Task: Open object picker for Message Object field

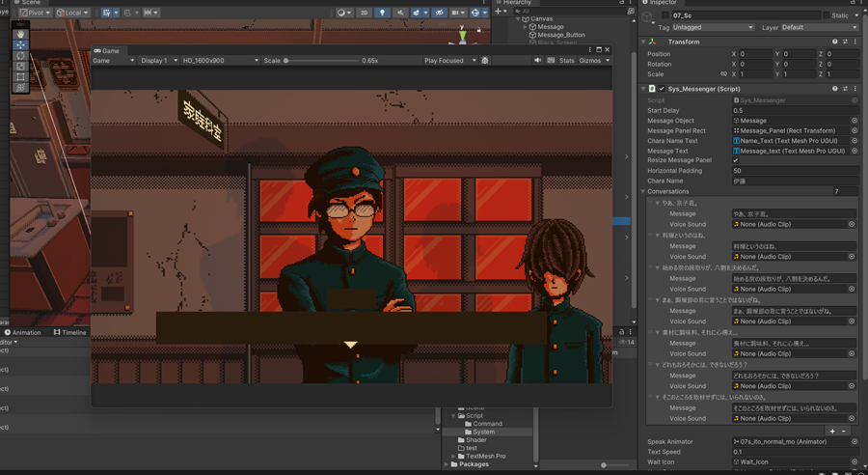Action: coord(854,121)
